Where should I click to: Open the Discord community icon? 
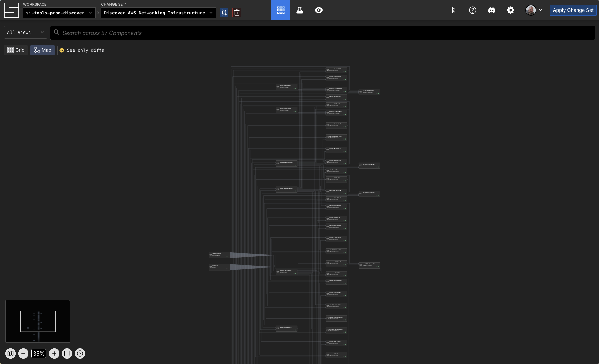pyautogui.click(x=491, y=10)
